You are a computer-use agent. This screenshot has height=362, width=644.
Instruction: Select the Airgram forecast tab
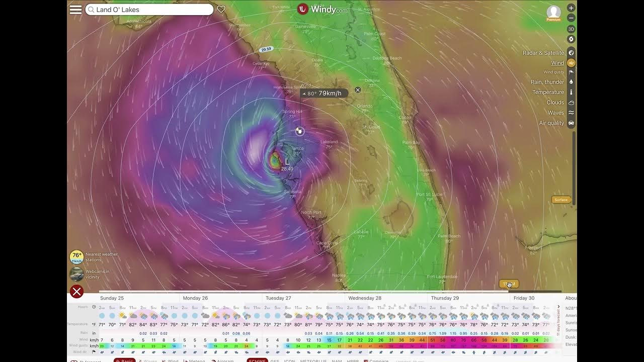(222, 360)
